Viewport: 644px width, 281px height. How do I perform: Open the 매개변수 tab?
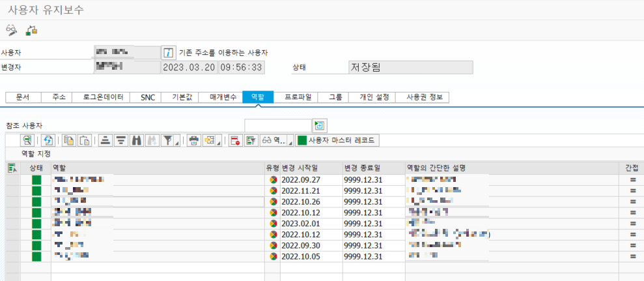click(x=221, y=98)
